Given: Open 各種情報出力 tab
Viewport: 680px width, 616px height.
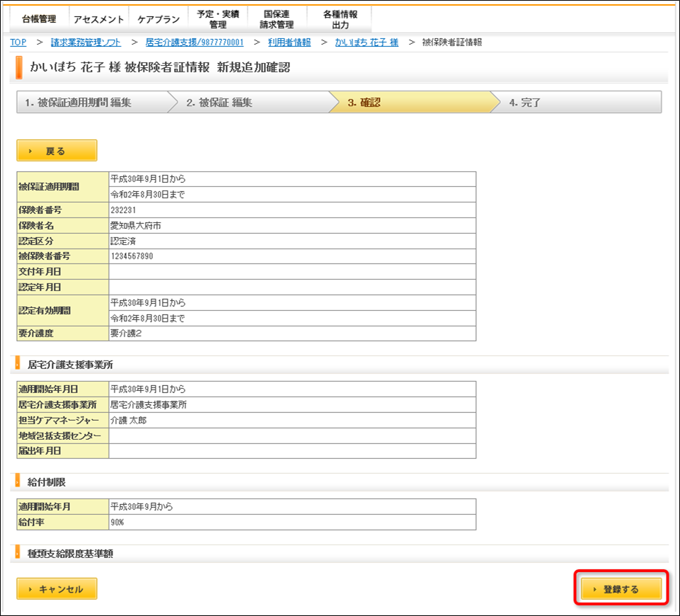Looking at the screenshot, I should click(x=340, y=19).
